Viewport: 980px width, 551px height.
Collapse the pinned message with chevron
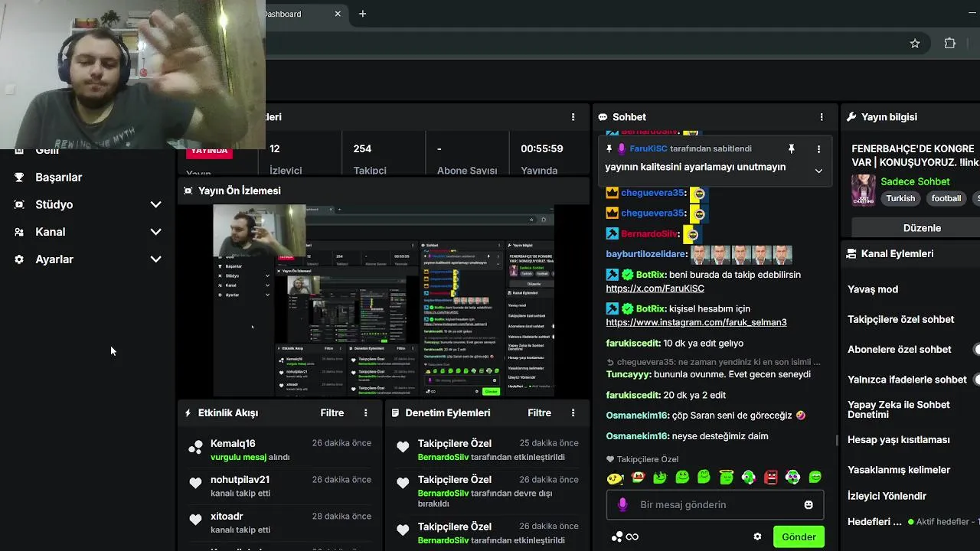point(818,171)
